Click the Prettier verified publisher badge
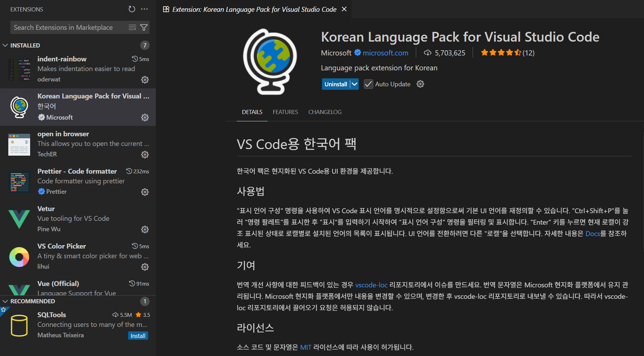644x356 pixels. [41, 191]
